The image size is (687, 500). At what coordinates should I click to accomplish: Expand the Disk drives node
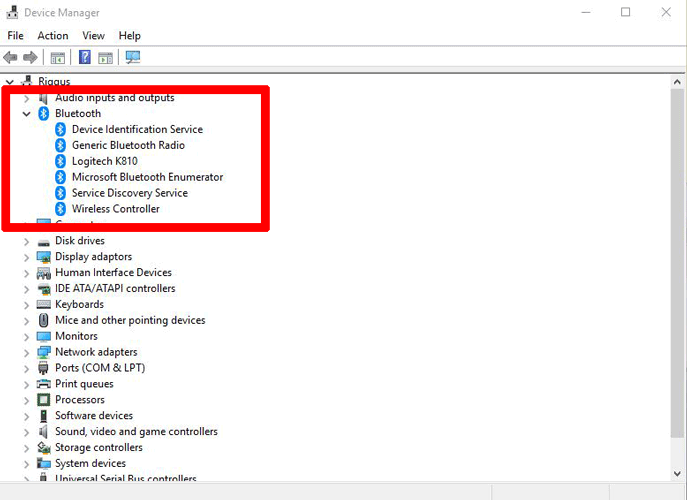[x=27, y=242]
